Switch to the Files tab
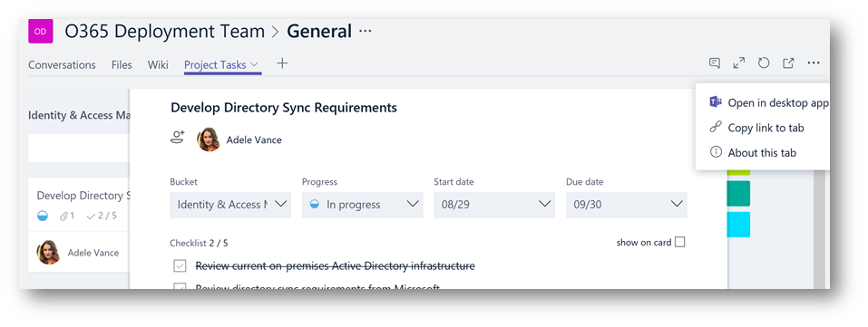The height and width of the screenshot is (327, 868). click(x=122, y=64)
